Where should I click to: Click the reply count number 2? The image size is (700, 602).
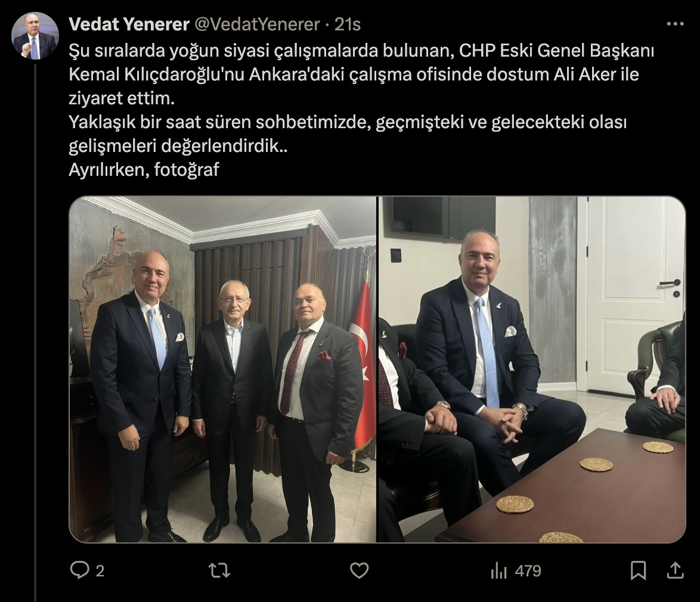pos(100,571)
